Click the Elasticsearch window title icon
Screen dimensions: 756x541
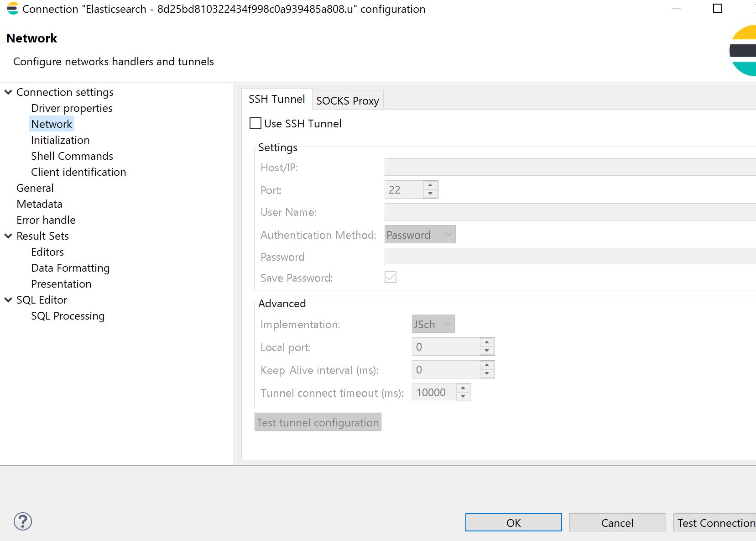(12, 9)
